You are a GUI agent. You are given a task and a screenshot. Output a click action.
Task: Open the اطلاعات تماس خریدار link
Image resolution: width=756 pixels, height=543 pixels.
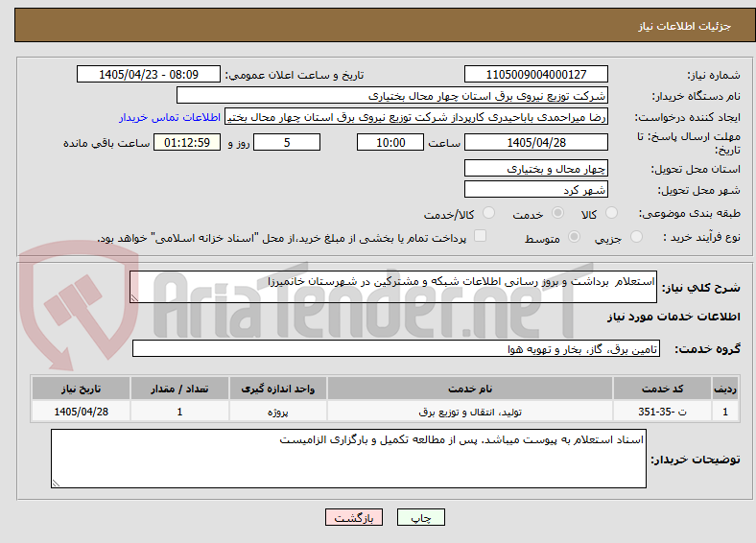pyautogui.click(x=170, y=117)
